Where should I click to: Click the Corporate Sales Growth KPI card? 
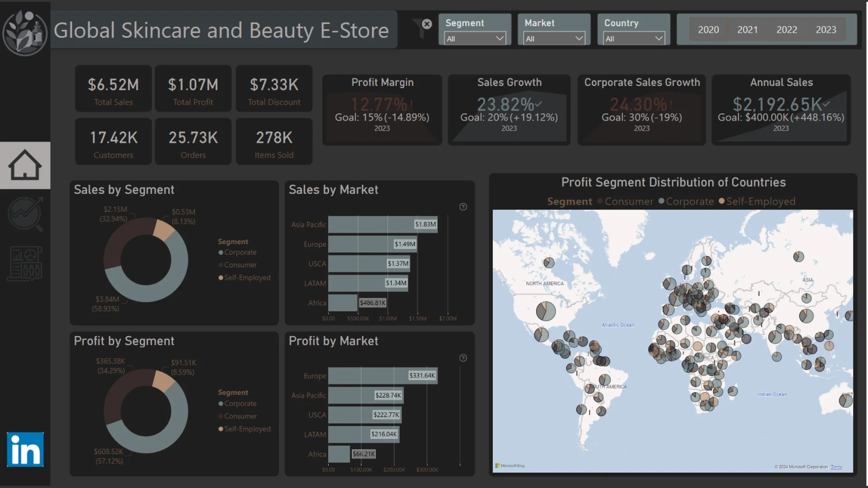click(x=642, y=110)
